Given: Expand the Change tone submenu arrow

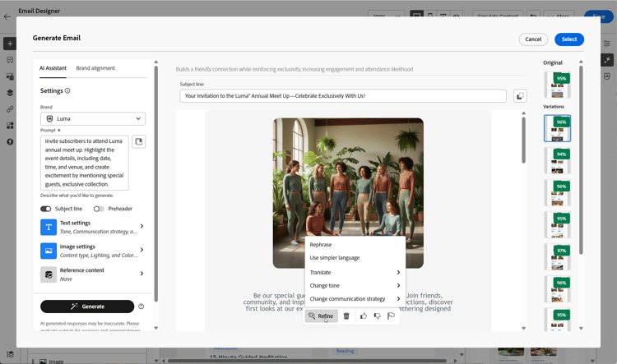Looking at the screenshot, I should (398, 285).
